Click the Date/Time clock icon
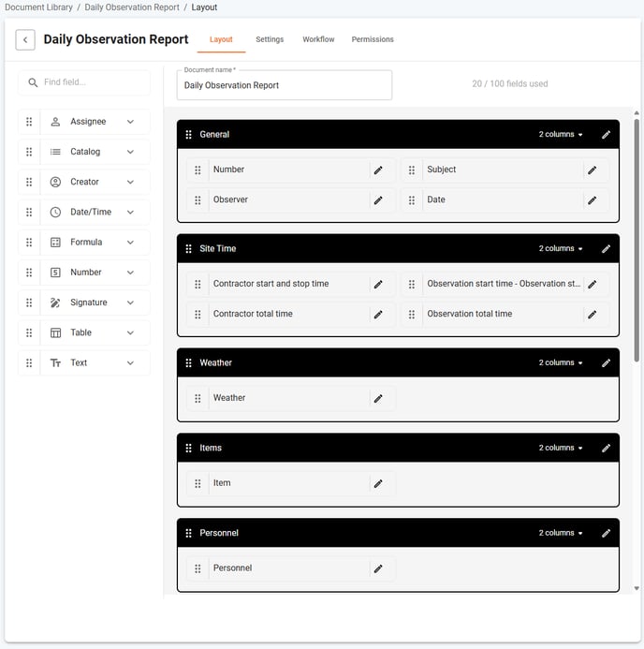 (x=55, y=212)
